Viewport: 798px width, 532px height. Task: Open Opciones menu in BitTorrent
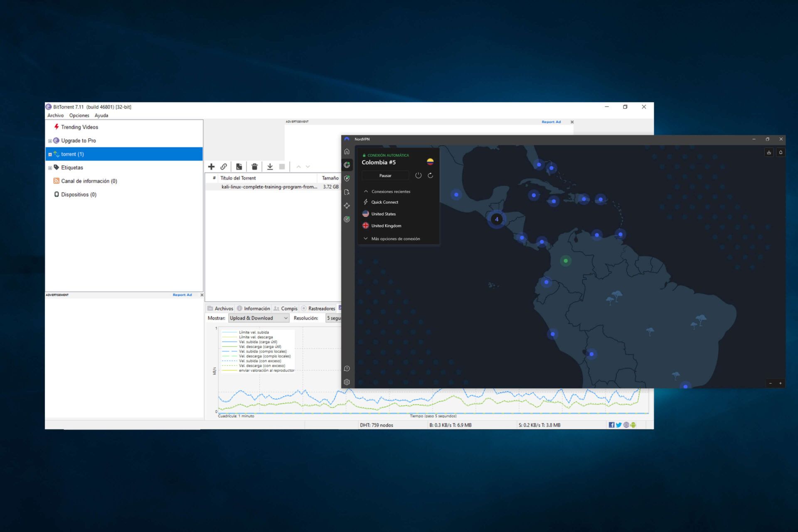[79, 116]
